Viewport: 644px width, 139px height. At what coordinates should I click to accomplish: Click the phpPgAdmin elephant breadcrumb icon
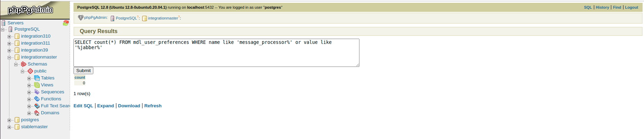pos(81,18)
